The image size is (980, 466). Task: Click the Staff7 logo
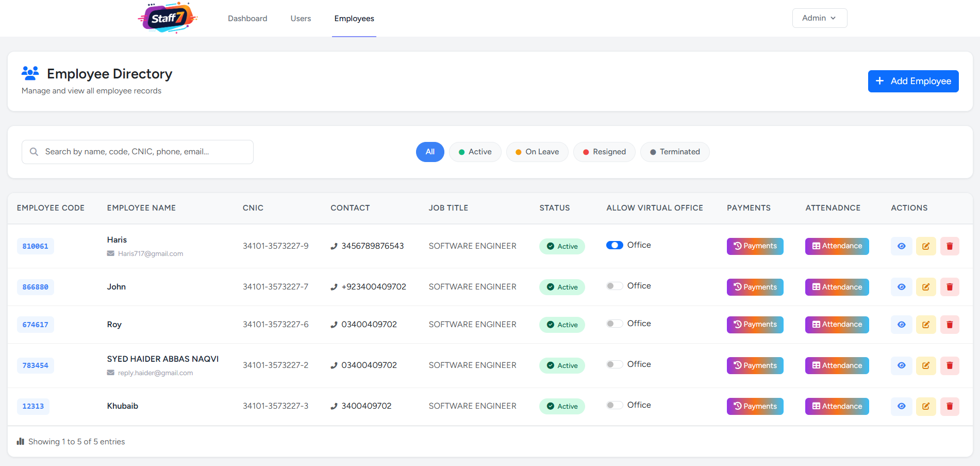pos(167,19)
